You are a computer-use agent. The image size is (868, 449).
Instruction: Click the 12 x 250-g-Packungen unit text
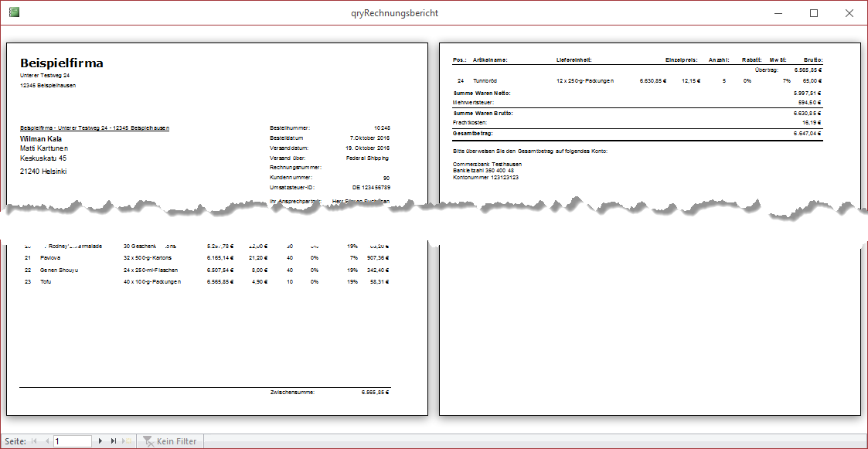pos(585,81)
